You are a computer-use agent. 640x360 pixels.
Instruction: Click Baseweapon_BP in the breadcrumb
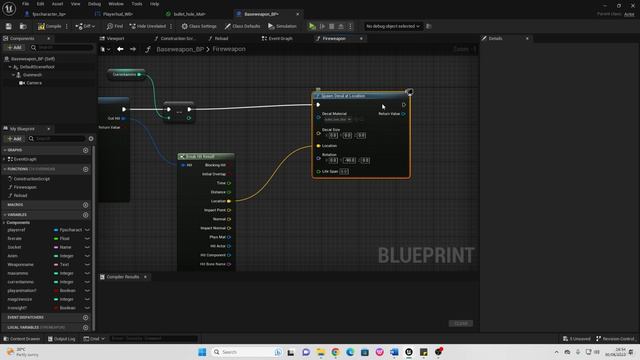pos(180,49)
